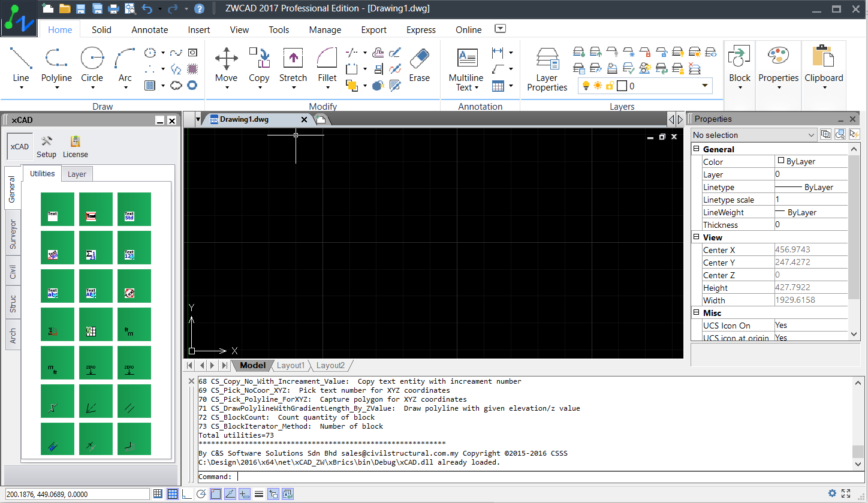
Task: Toggle snap mode in status bar
Action: tap(158, 494)
